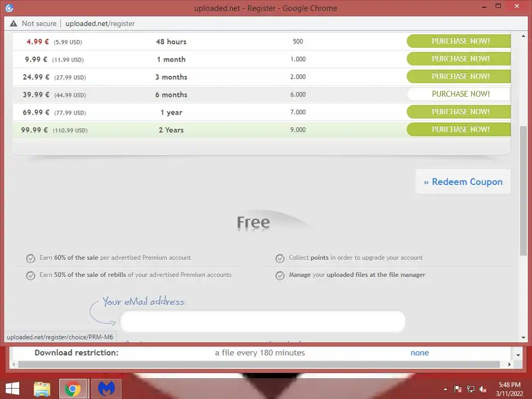The height and width of the screenshot is (399, 532).
Task: Click the 9.000 points value
Action: click(x=298, y=129)
